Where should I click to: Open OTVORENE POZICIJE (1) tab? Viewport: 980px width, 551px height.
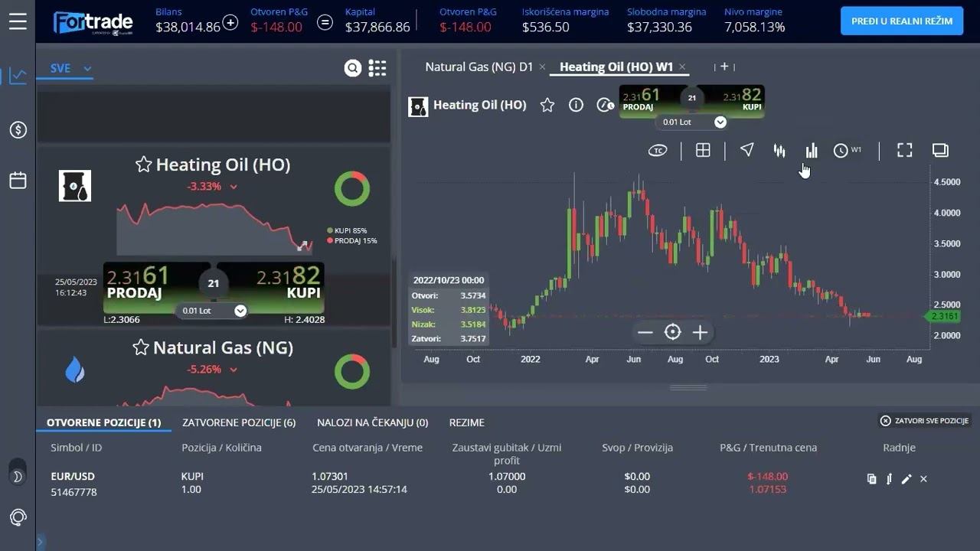[x=103, y=422]
